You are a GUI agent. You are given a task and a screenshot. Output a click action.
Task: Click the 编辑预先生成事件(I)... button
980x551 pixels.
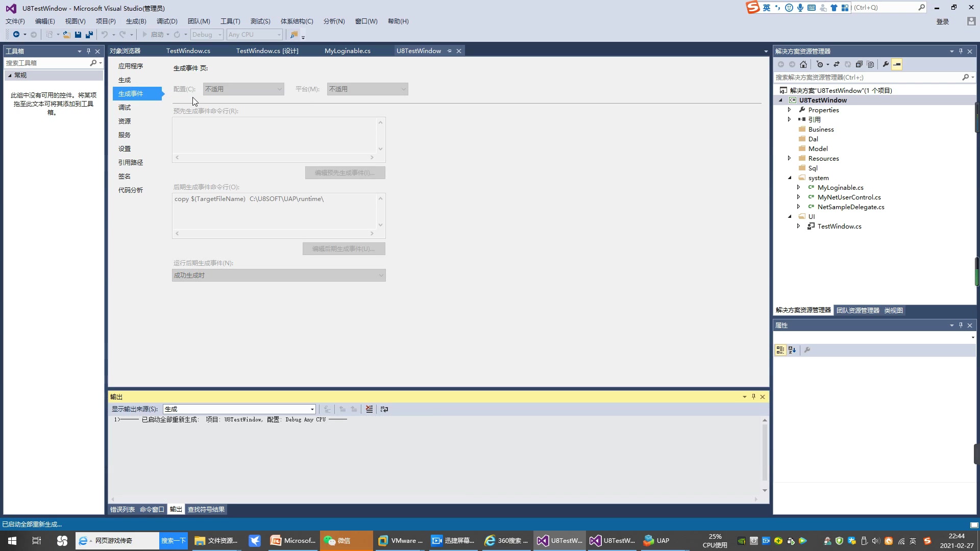coord(345,172)
